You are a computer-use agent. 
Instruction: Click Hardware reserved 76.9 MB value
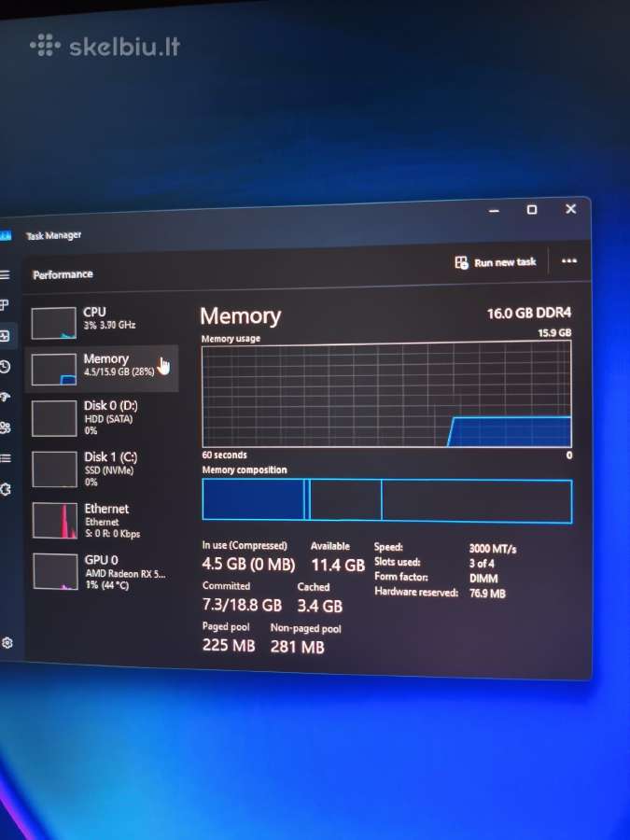[487, 594]
